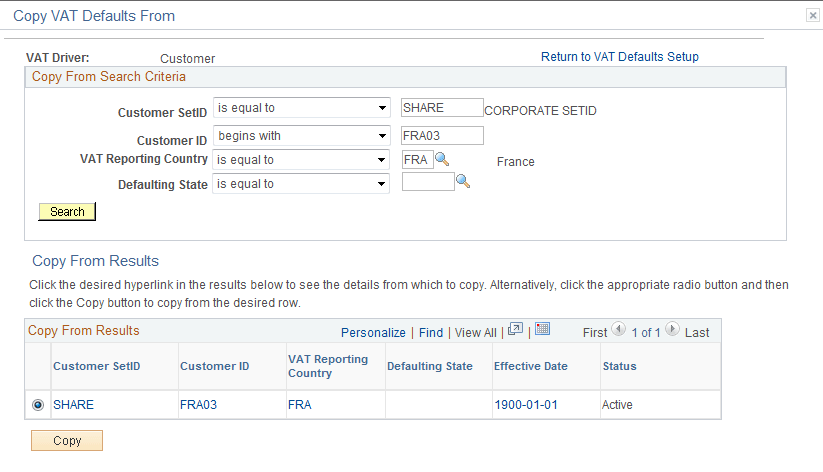Open Customer ID operator dropdown
Screen dimensions: 823x472
point(302,135)
